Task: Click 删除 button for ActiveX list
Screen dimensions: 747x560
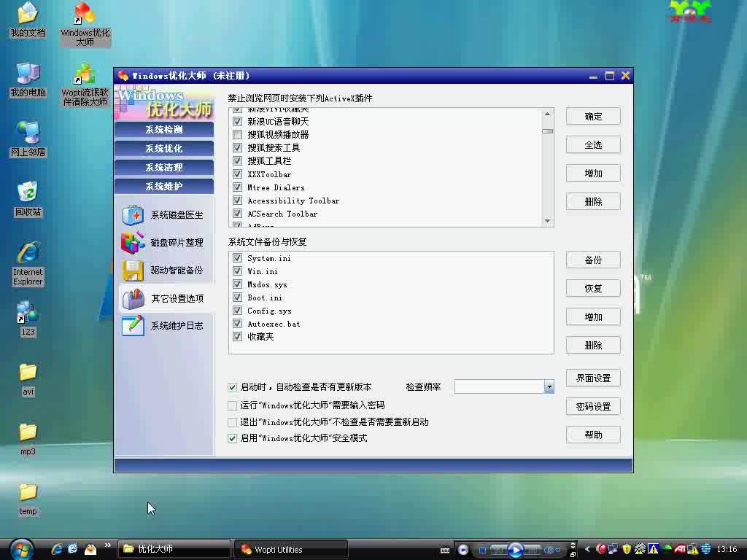Action: pyautogui.click(x=593, y=201)
